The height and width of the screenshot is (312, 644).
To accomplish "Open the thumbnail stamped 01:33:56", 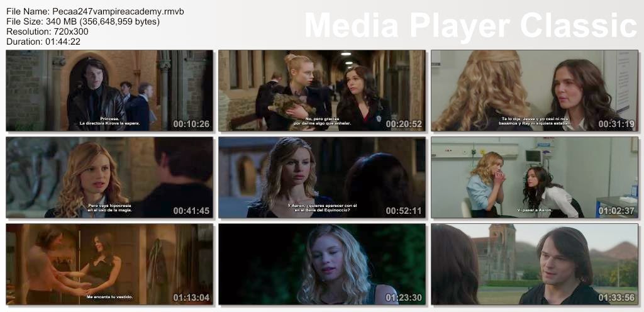I will click(x=535, y=264).
